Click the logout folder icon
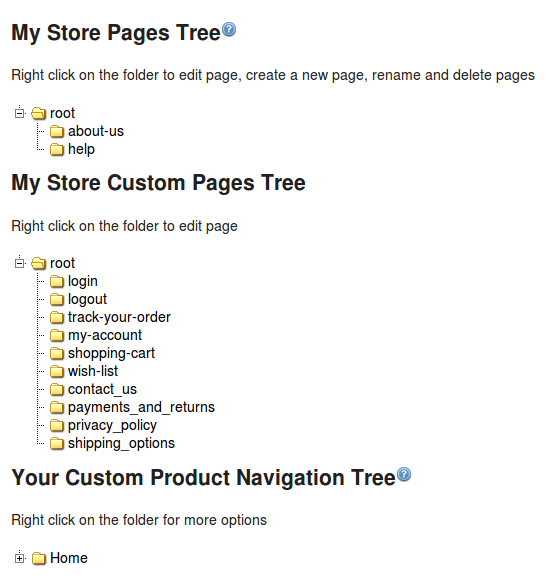This screenshot has height=588, width=546. pyautogui.click(x=57, y=299)
